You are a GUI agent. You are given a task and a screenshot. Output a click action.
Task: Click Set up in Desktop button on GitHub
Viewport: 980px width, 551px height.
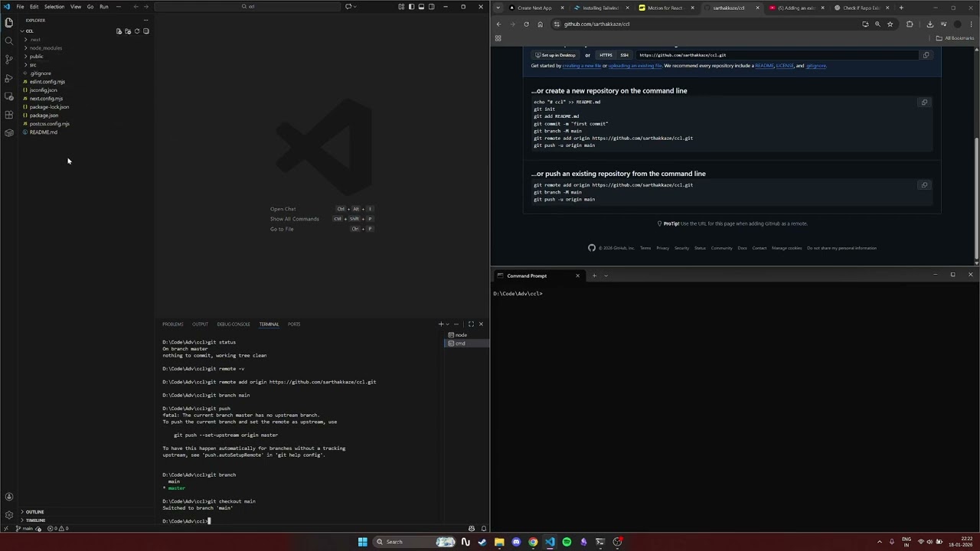coord(556,55)
